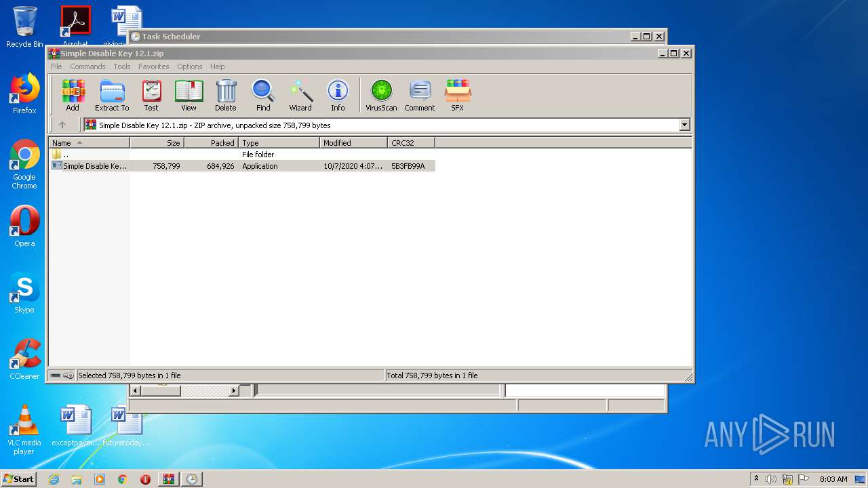868x488 pixels.
Task: Open the View file tool
Action: coord(189,95)
